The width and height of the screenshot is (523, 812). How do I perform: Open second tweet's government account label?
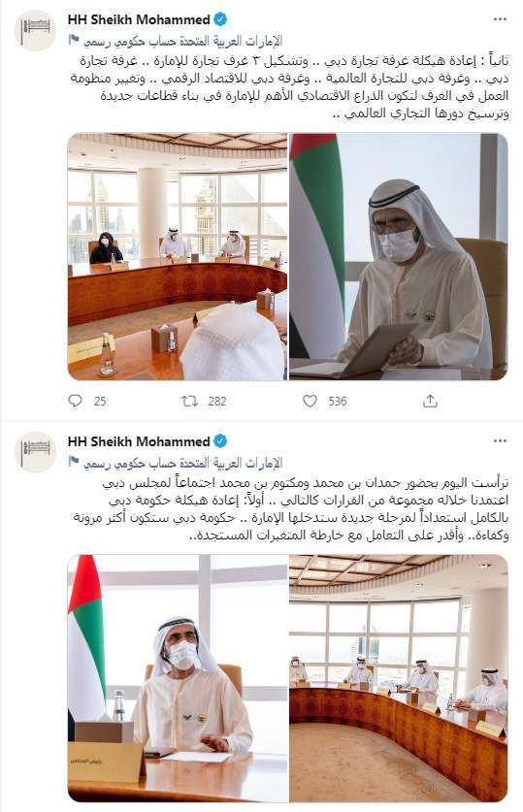(x=182, y=462)
